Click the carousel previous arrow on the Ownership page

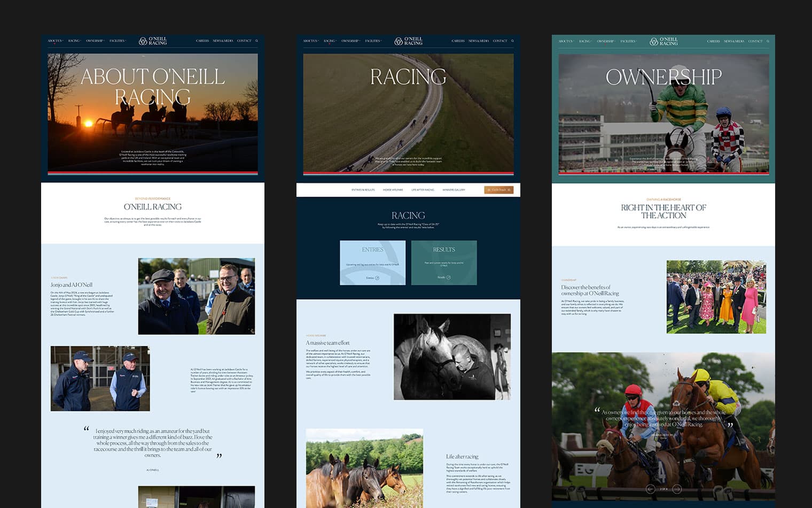[651, 489]
